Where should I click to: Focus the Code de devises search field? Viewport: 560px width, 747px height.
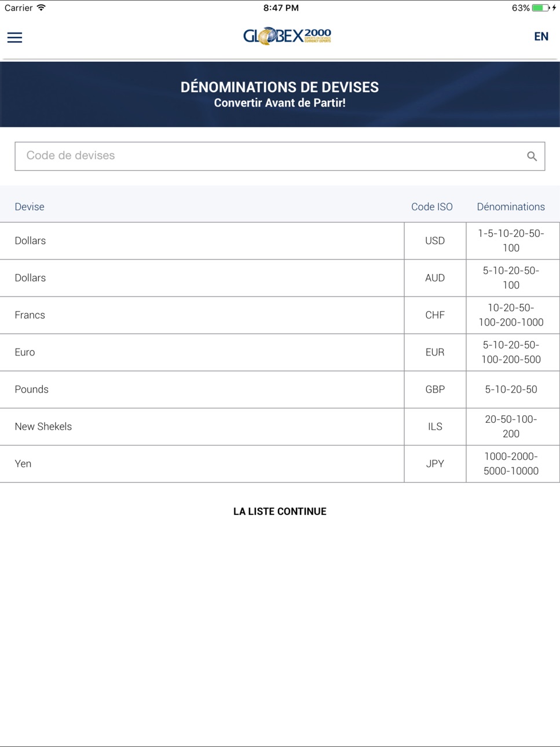click(x=280, y=156)
